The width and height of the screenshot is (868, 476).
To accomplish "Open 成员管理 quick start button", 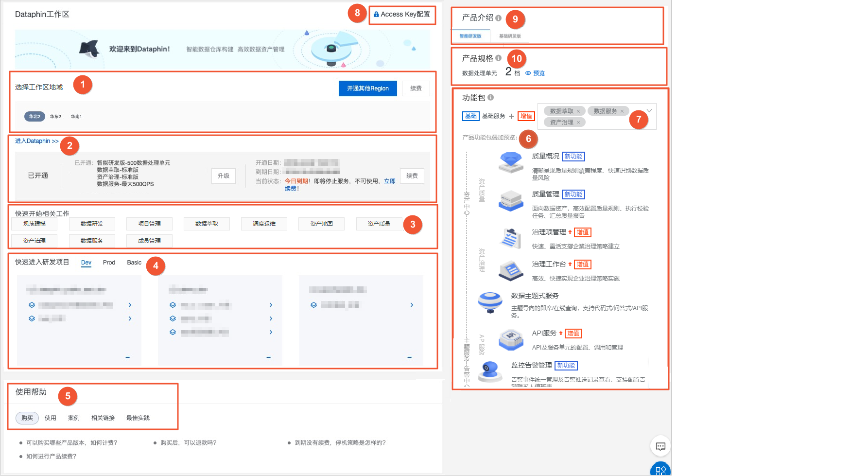I will point(149,241).
